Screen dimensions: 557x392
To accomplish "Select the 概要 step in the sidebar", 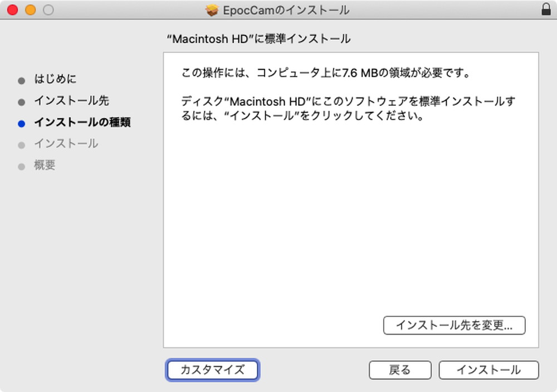I will tap(45, 165).
